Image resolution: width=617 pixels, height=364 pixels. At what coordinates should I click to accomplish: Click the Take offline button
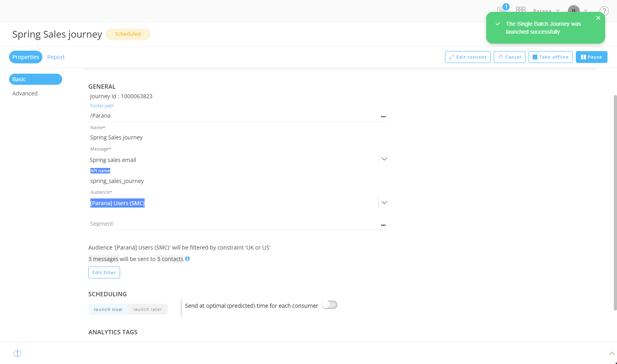pyautogui.click(x=550, y=57)
